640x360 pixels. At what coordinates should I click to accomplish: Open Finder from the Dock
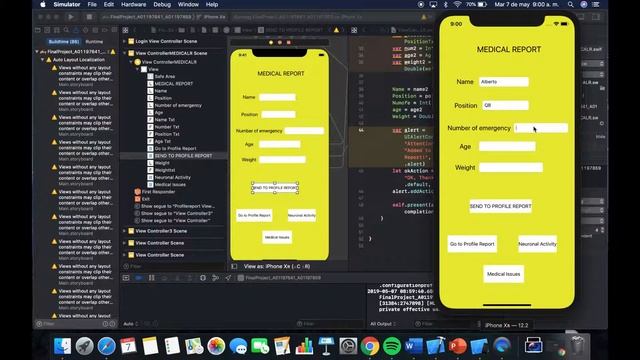click(x=62, y=346)
